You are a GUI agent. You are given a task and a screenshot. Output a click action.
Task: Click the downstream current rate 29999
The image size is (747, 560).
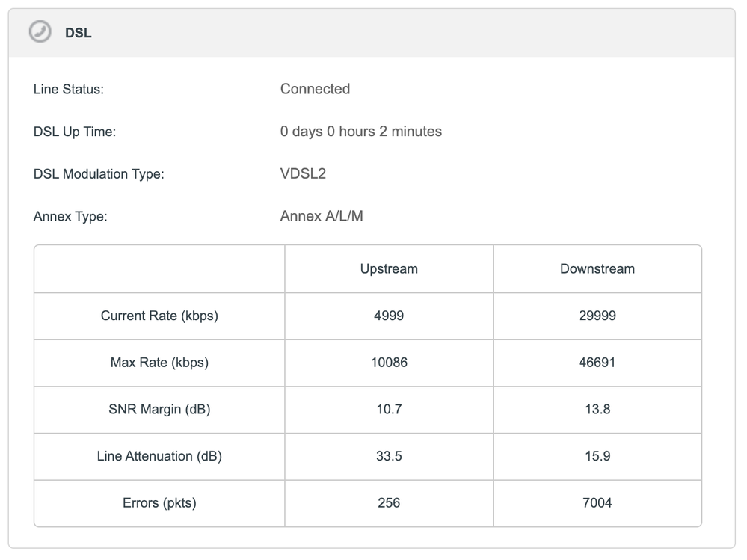[x=597, y=316]
